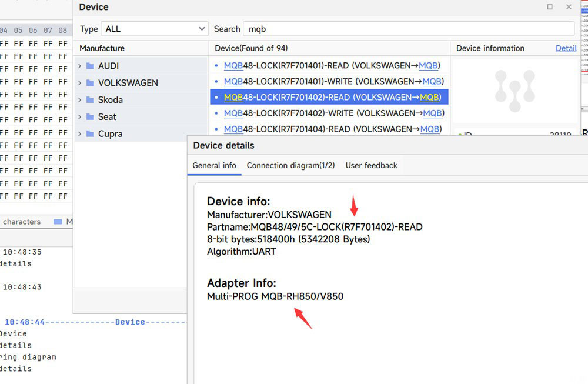Click the Search field containing mqb
588x384 pixels.
(x=409, y=29)
